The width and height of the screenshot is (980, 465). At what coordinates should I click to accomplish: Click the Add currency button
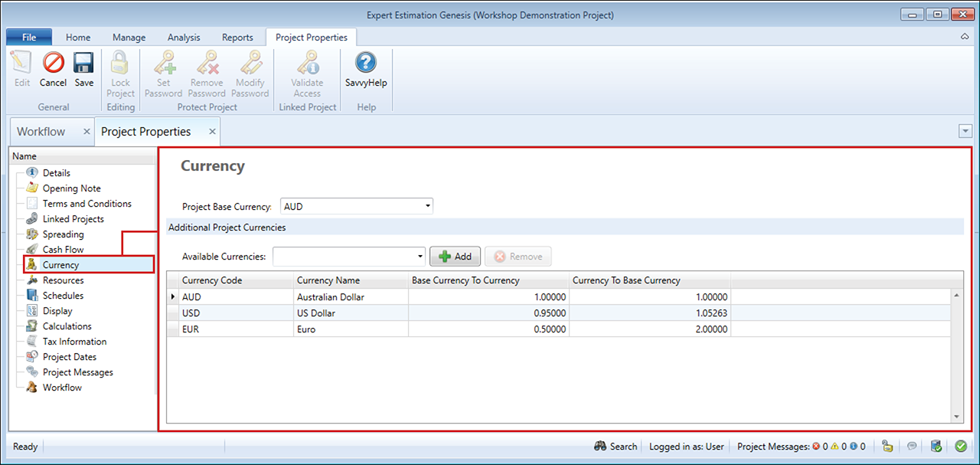point(456,257)
